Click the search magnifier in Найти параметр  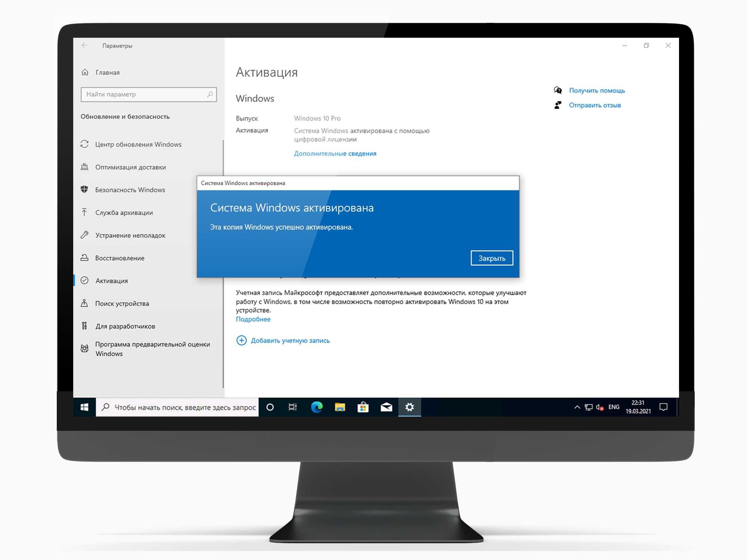click(210, 94)
